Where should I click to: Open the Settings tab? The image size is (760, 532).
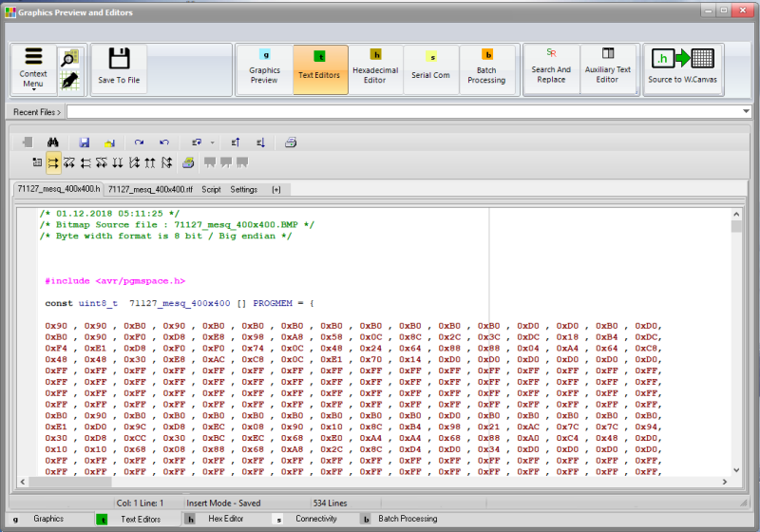tap(243, 189)
